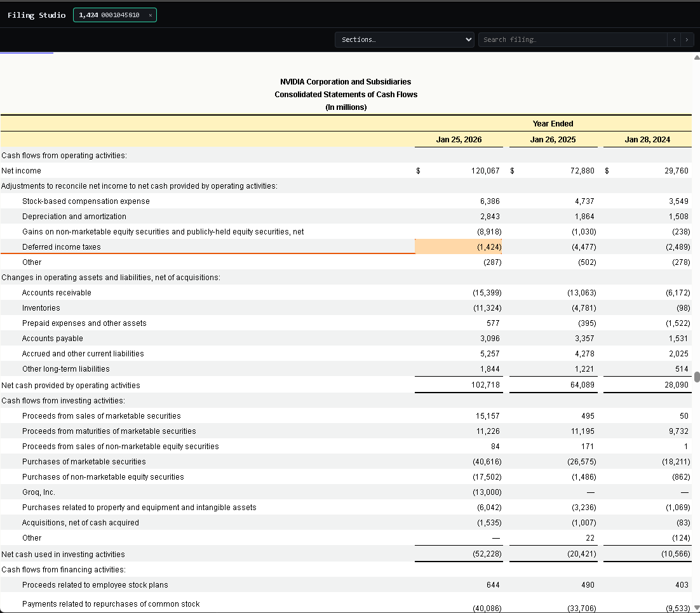700x613 pixels.
Task: Click Proceeds from sales of marketable securities label
Action: [102, 416]
